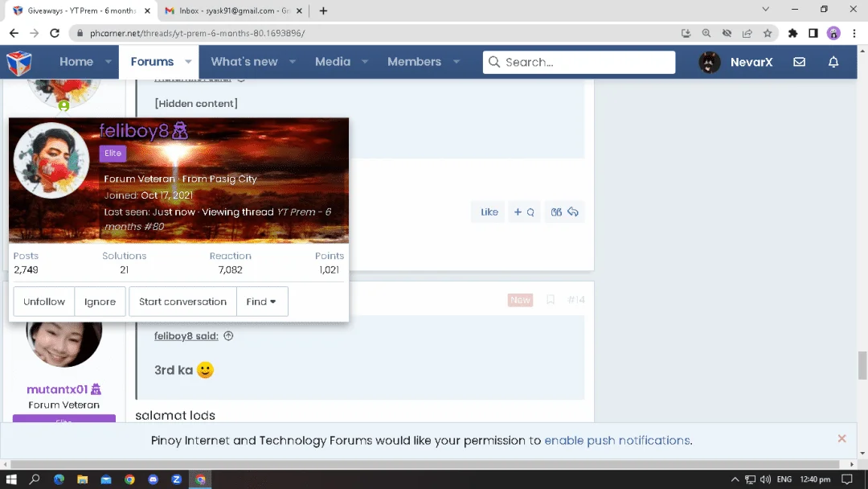Image resolution: width=868 pixels, height=489 pixels.
Task: Jump to feliboy8 quoted post arrow
Action: point(228,335)
